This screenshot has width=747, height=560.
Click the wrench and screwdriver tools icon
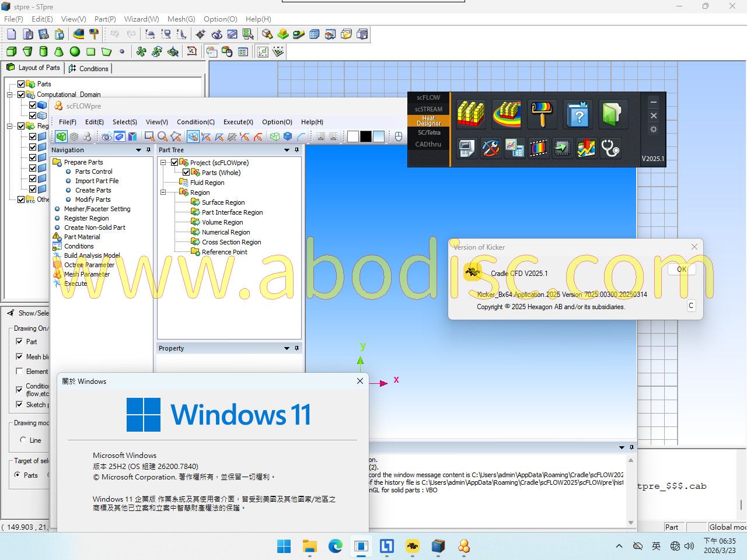point(490,148)
